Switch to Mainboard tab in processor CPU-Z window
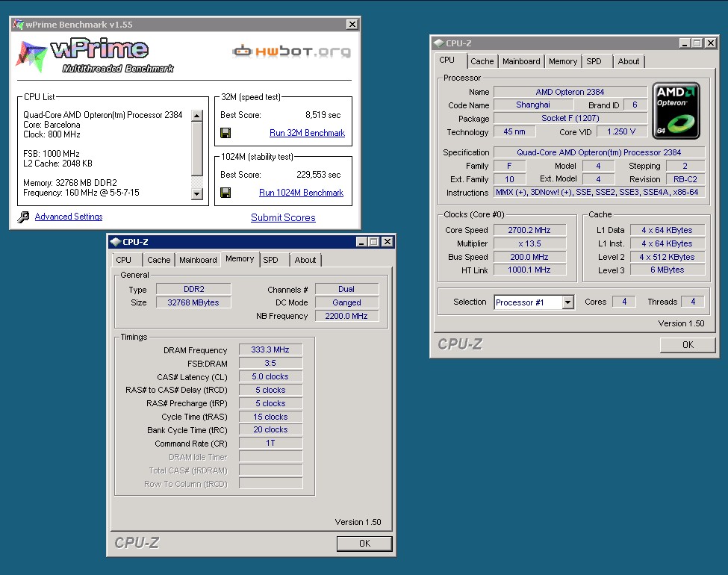 point(521,61)
